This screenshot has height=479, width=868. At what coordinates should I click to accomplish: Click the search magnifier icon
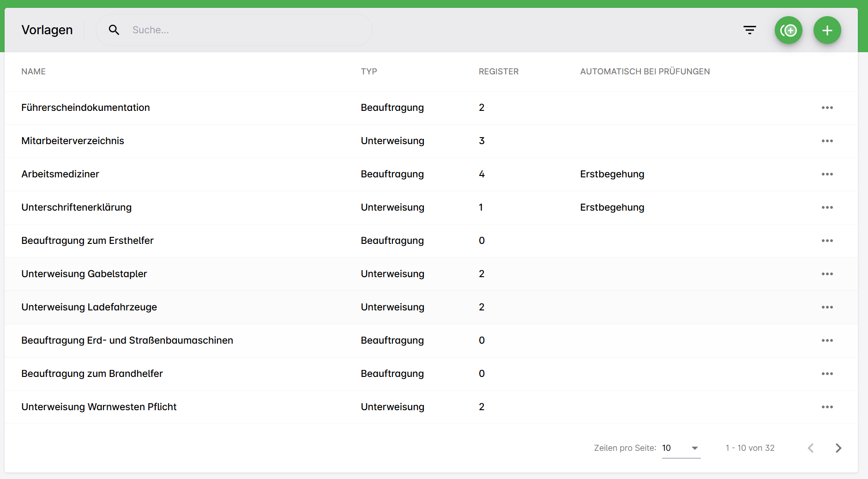[114, 30]
